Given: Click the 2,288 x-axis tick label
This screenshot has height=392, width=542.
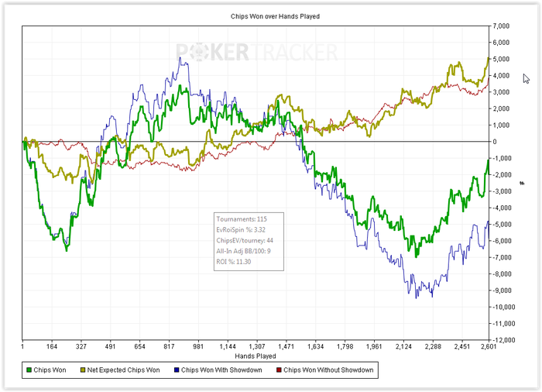Looking at the screenshot, I should 433,346.
